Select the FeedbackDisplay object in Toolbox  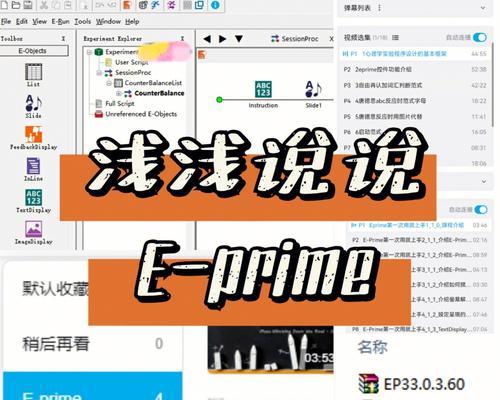click(33, 138)
